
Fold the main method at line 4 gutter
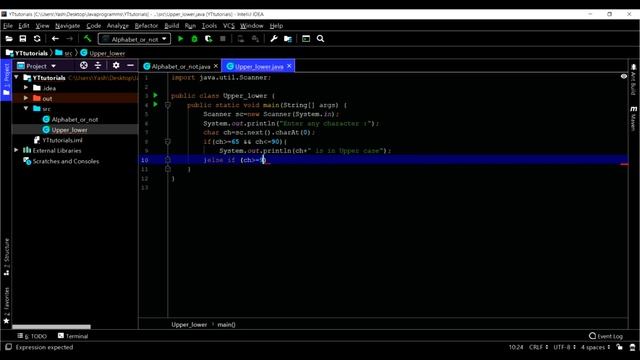point(168,105)
